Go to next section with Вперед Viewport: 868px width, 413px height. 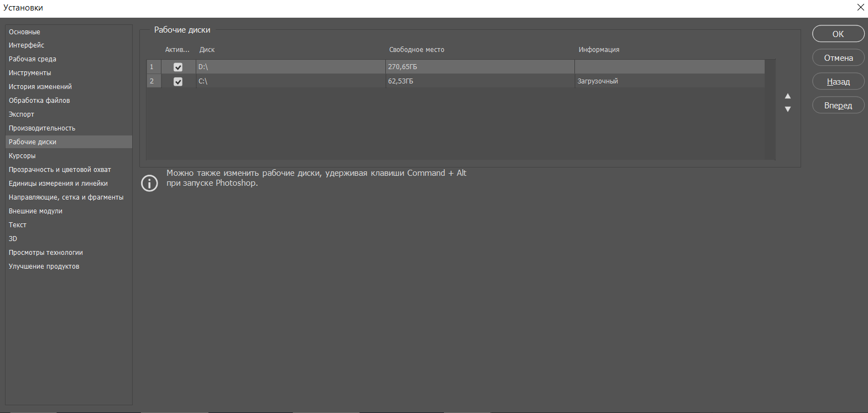click(x=838, y=106)
